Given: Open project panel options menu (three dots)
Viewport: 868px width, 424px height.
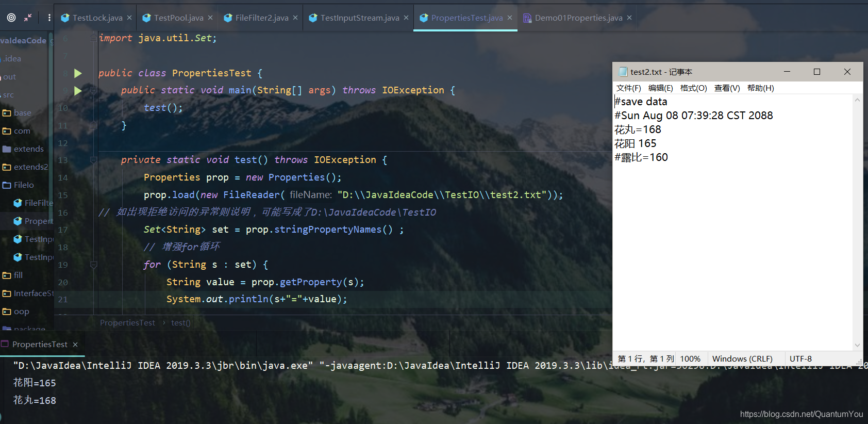Looking at the screenshot, I should (x=49, y=18).
